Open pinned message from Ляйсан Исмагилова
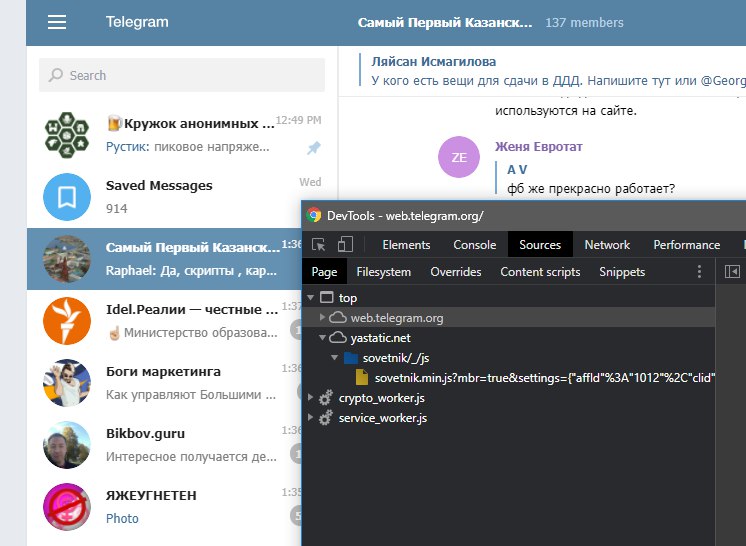 [552, 71]
